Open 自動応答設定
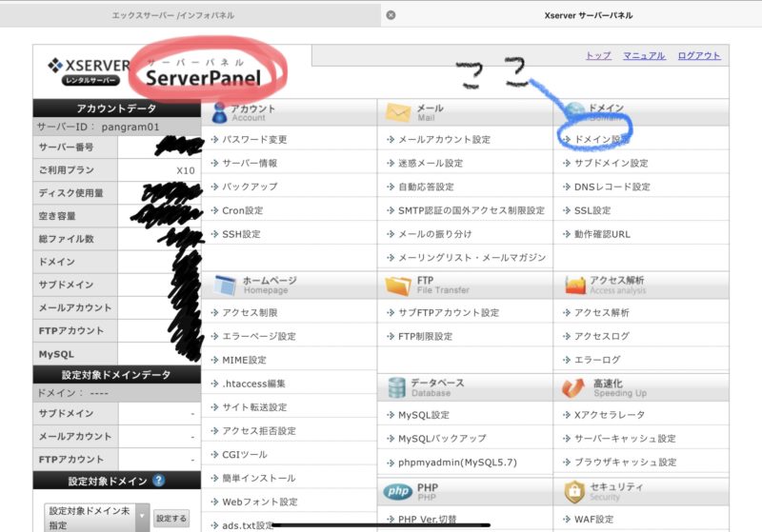Image resolution: width=762 pixels, height=532 pixels. tap(426, 187)
